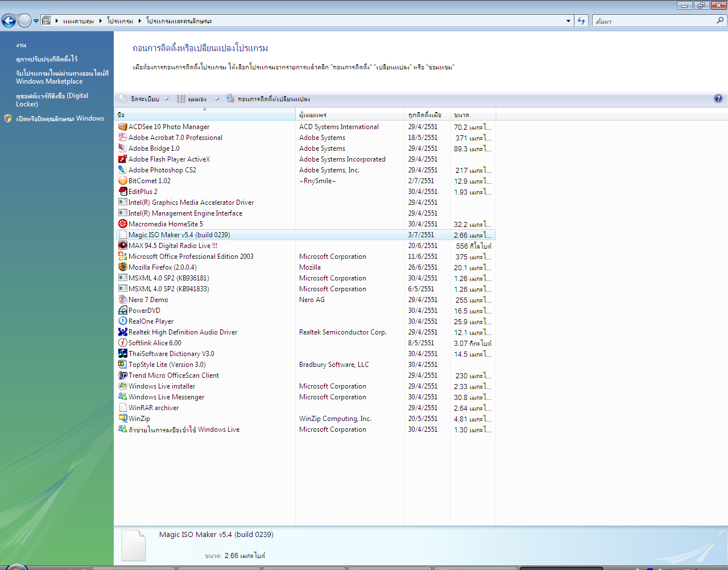Viewport: 728px width, 570px height.
Task: Click the โปรแกรมและคุณลักษณะ breadcrumb
Action: 179,21
